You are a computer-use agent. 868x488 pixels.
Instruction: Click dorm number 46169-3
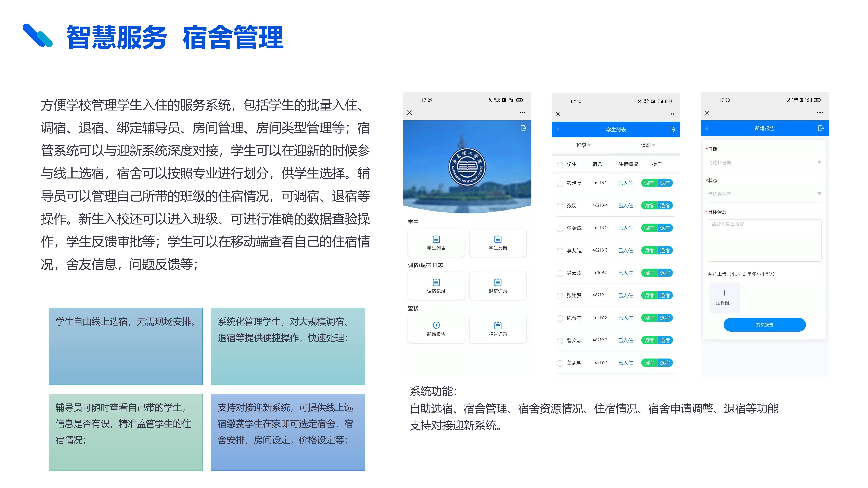(600, 272)
